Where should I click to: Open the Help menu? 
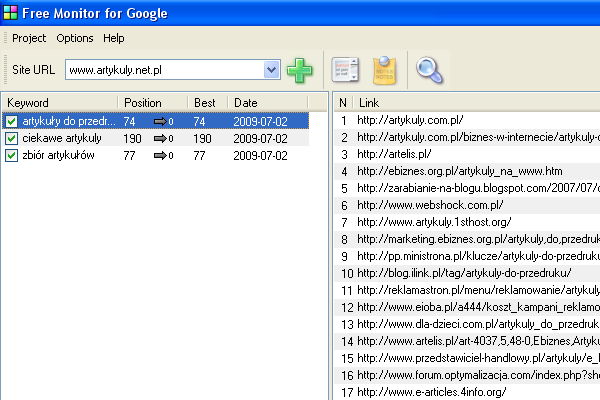click(114, 38)
